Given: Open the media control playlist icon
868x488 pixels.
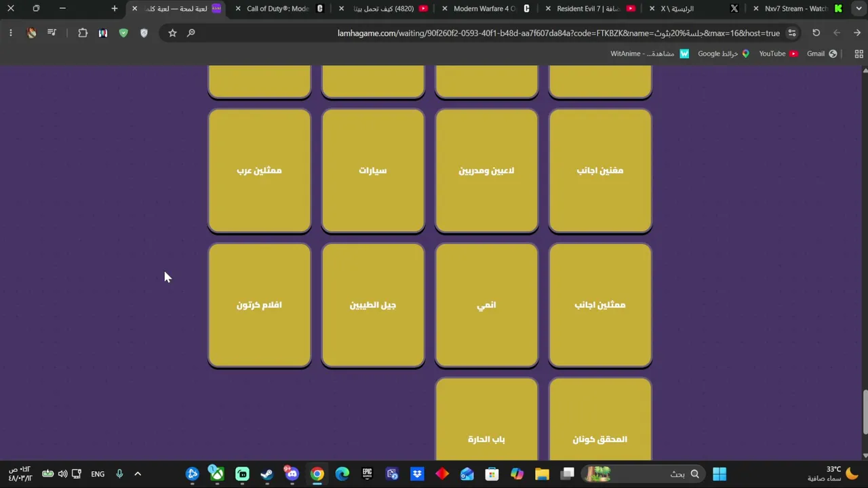Looking at the screenshot, I should [x=52, y=33].
